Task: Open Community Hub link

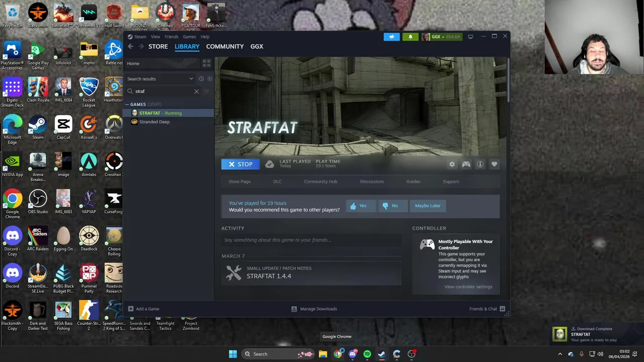Action: [320, 182]
